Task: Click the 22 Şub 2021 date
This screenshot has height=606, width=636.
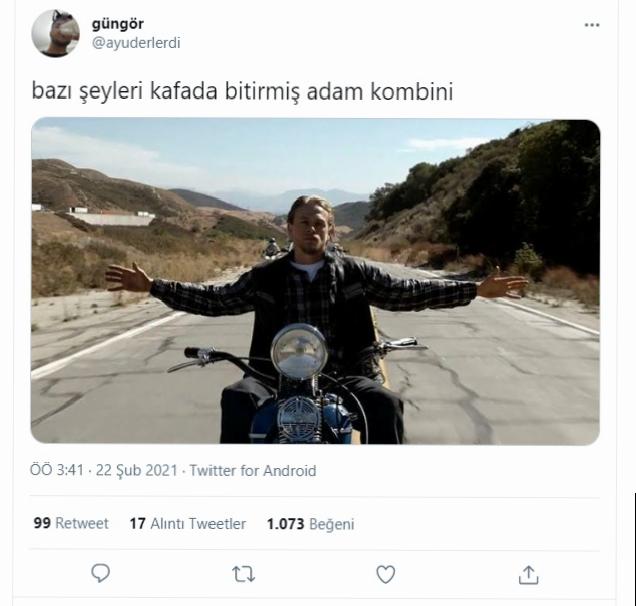Action: click(x=137, y=471)
